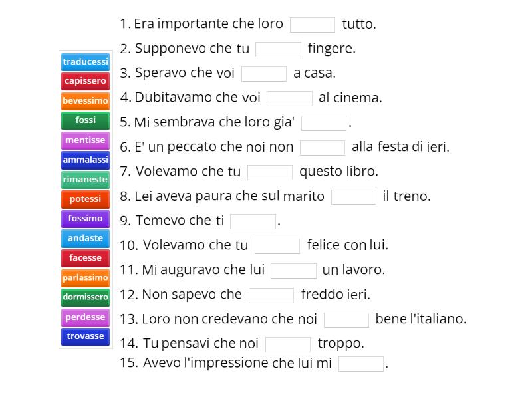The image size is (532, 399).
Task: Click the blank in sentence 6 about la festa
Action: (x=324, y=147)
